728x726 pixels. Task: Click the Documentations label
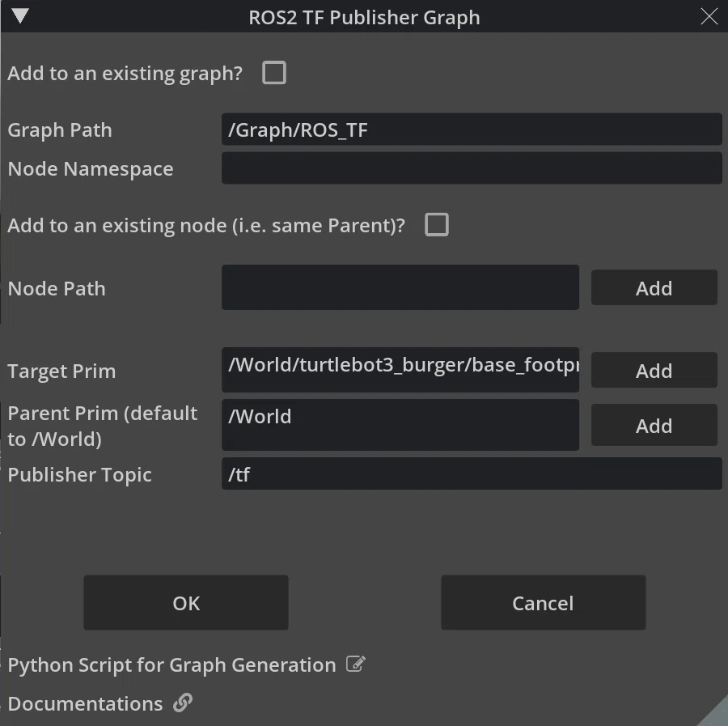coord(85,703)
